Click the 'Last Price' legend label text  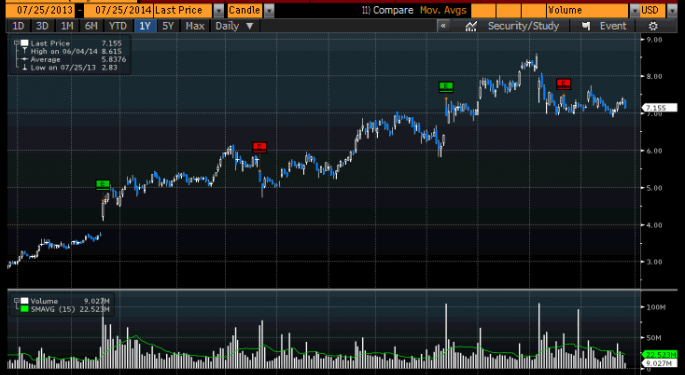50,43
